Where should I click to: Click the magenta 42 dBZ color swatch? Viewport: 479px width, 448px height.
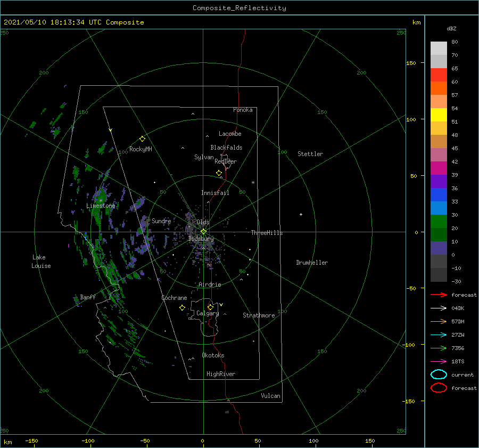coord(439,168)
